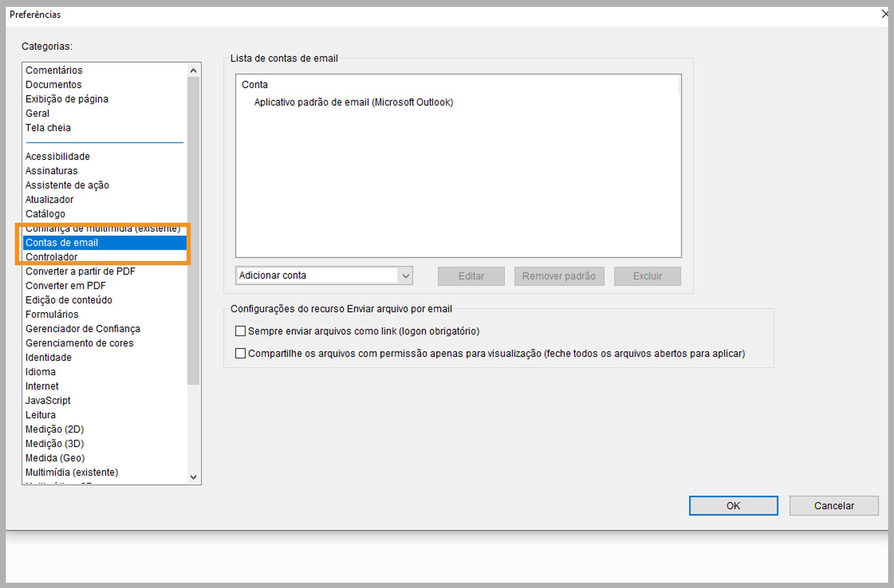Viewport: 894px width, 588px height.
Task: Click the categories list scroll-up arrow
Action: [x=193, y=70]
